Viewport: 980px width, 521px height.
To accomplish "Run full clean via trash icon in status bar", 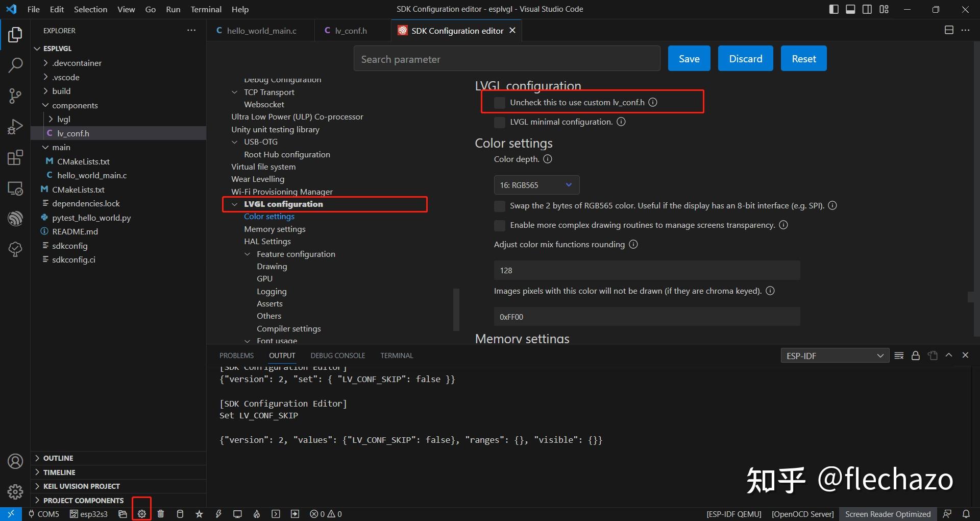I will [x=161, y=514].
